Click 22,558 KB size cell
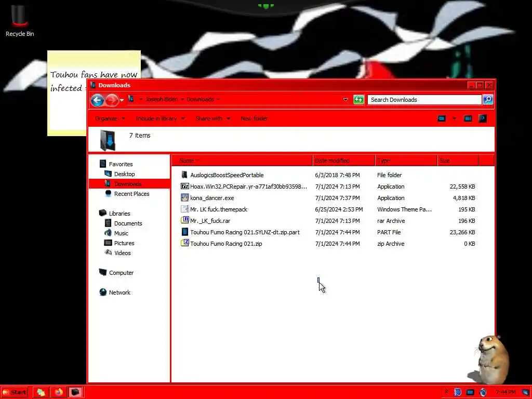This screenshot has height=399, width=532. (x=462, y=187)
